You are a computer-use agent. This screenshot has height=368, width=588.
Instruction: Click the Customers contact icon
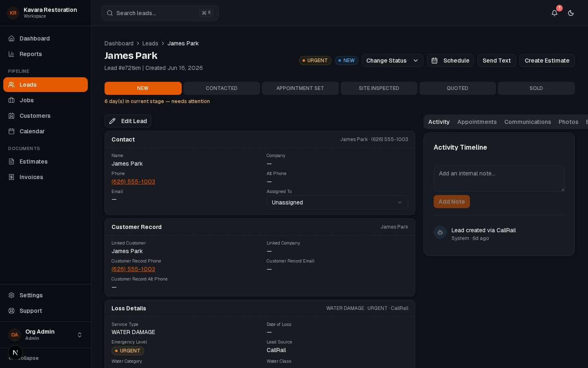point(11,116)
